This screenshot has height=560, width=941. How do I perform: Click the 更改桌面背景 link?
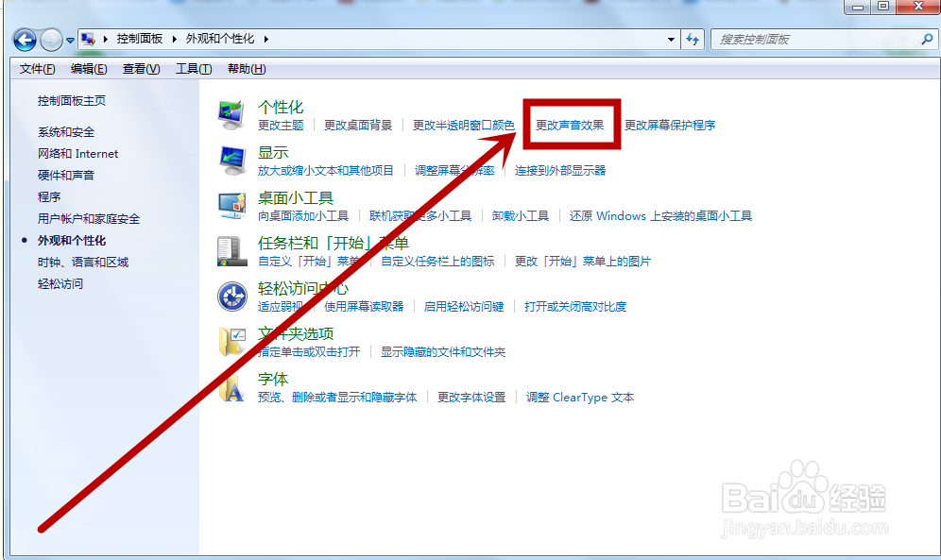point(359,126)
